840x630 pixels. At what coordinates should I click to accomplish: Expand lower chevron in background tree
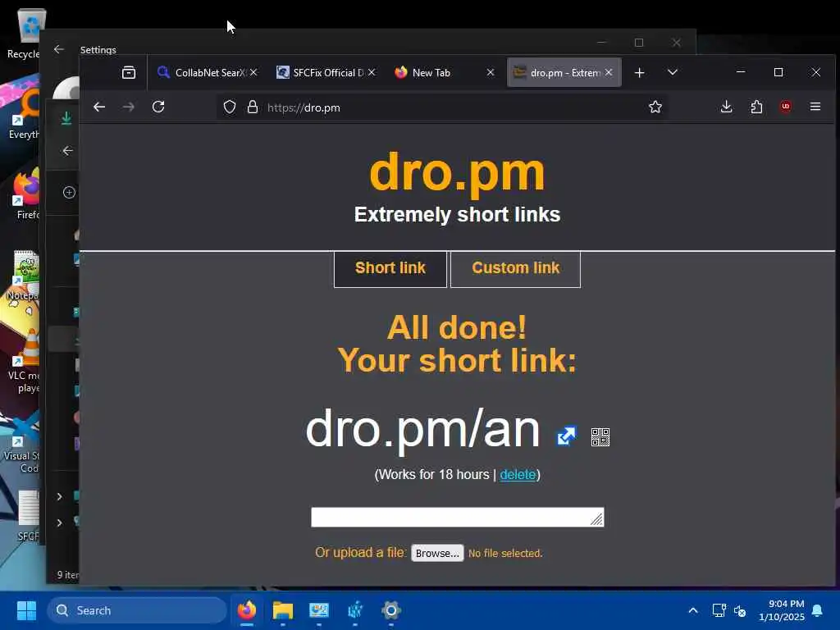[x=59, y=523]
